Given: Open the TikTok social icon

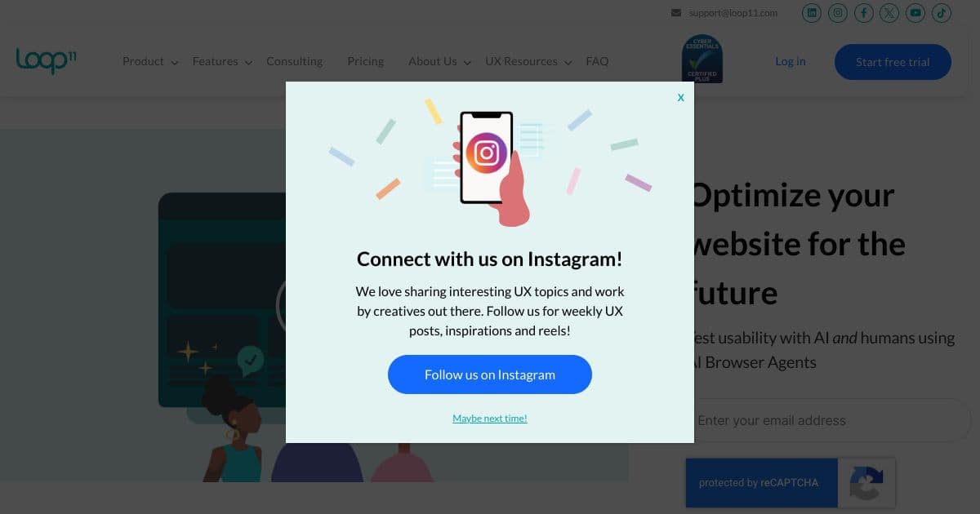Looking at the screenshot, I should click(942, 12).
